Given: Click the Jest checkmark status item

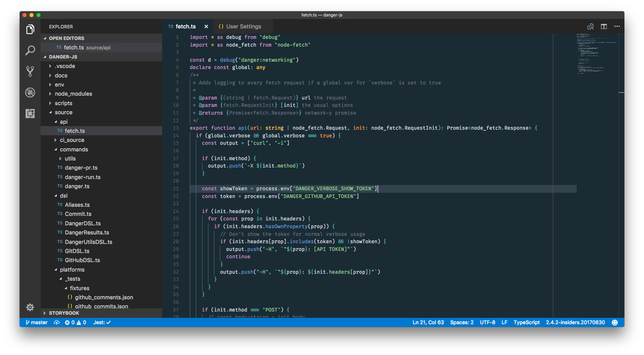Looking at the screenshot, I should click(x=101, y=322).
